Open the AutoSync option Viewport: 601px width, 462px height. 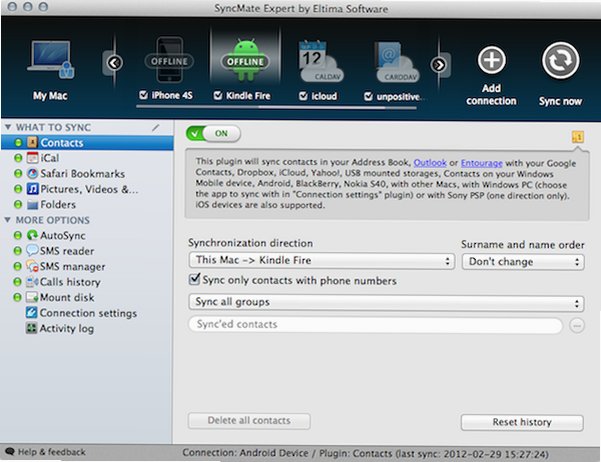point(56,235)
